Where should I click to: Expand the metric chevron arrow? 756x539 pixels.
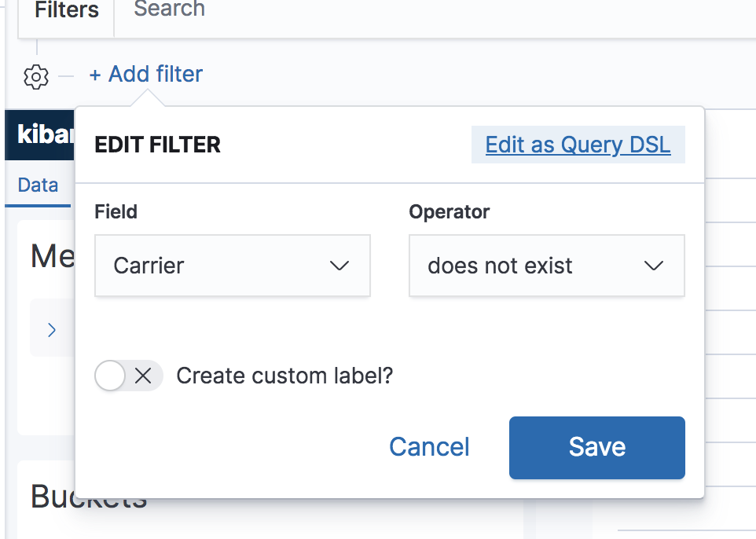[52, 329]
